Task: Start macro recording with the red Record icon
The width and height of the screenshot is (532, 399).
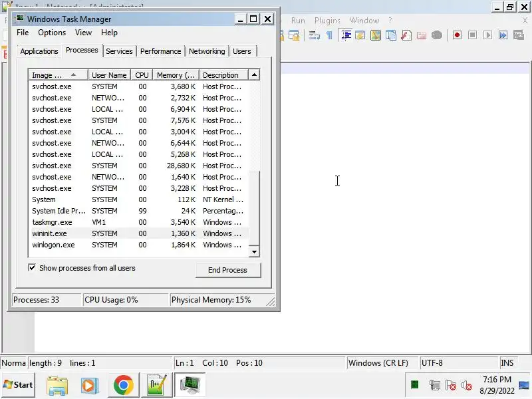Action: pyautogui.click(x=457, y=35)
